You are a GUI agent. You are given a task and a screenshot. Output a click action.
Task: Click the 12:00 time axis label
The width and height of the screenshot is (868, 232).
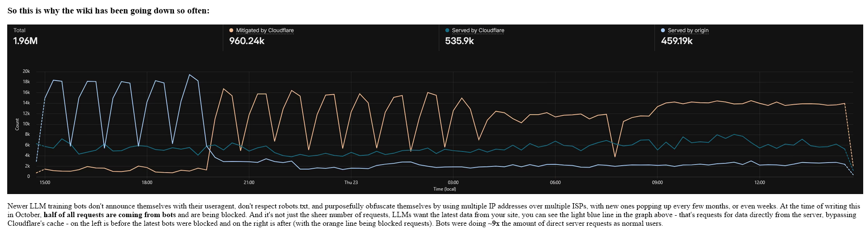pyautogui.click(x=759, y=183)
